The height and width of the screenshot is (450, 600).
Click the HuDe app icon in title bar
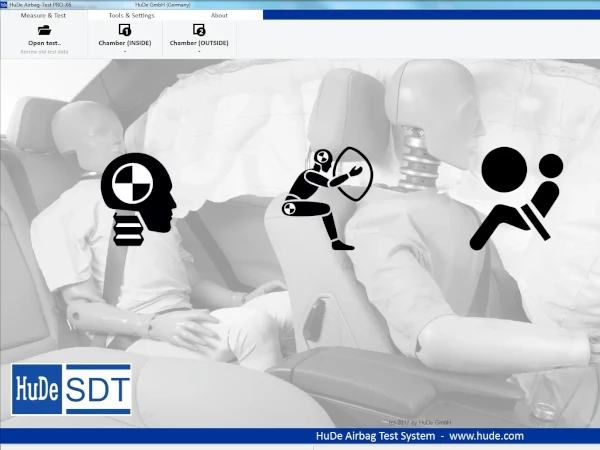[x=4, y=5]
